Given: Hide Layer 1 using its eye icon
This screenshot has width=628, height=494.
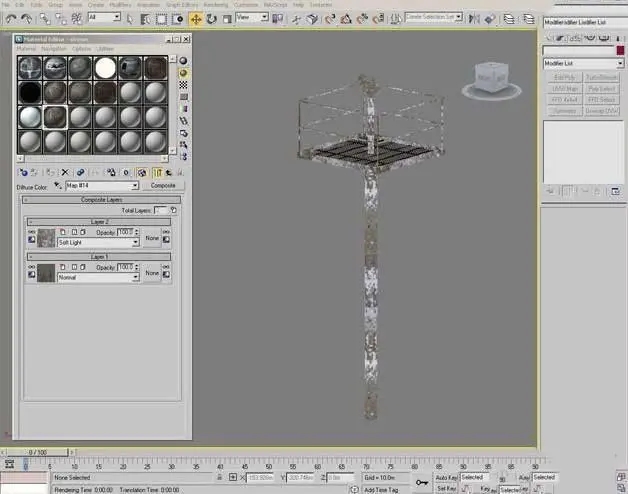Looking at the screenshot, I should coord(31,267).
